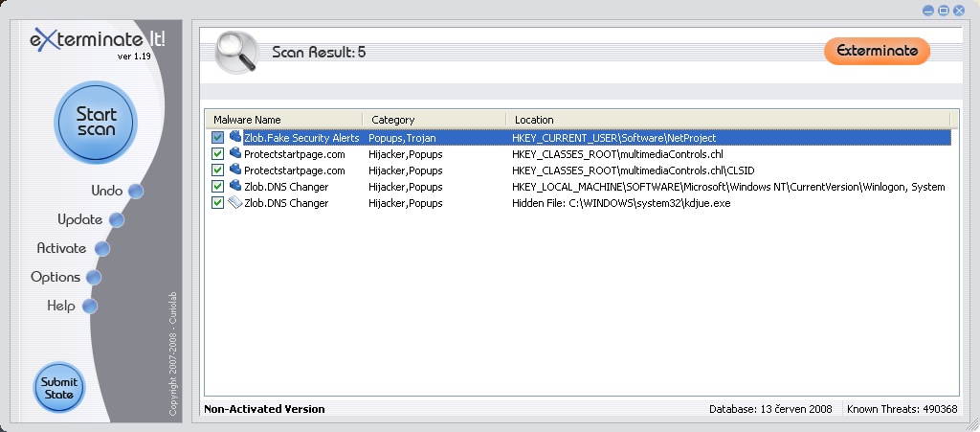Open the Activate menu item
Image resolution: width=980 pixels, height=432 pixels.
61,248
